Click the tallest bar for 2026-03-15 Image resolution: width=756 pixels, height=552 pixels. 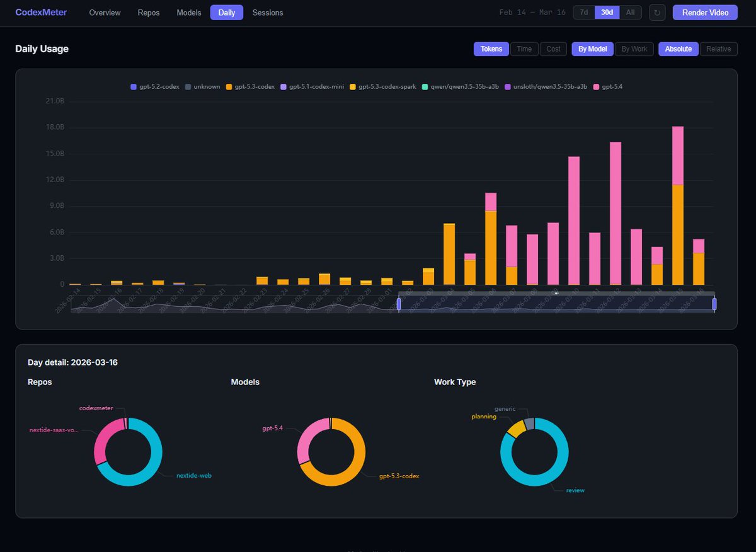pos(678,205)
